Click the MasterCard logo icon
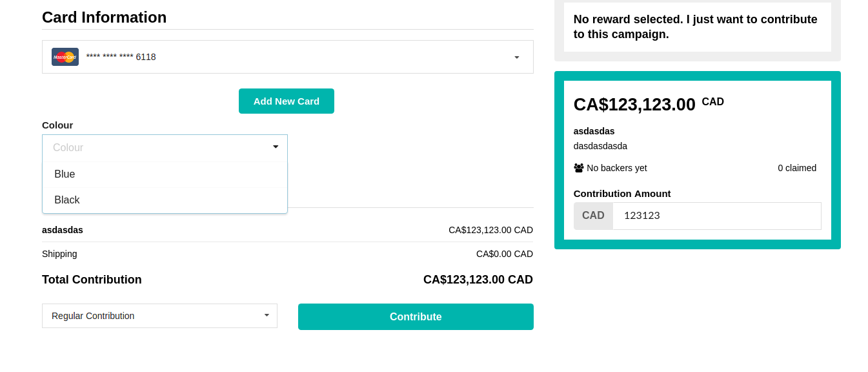The image size is (868, 372). pos(65,57)
